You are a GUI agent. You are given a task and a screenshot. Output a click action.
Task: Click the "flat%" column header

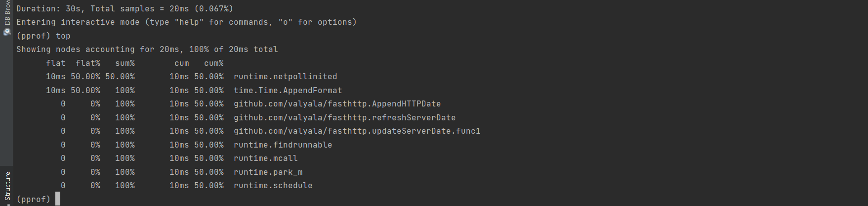[88, 63]
